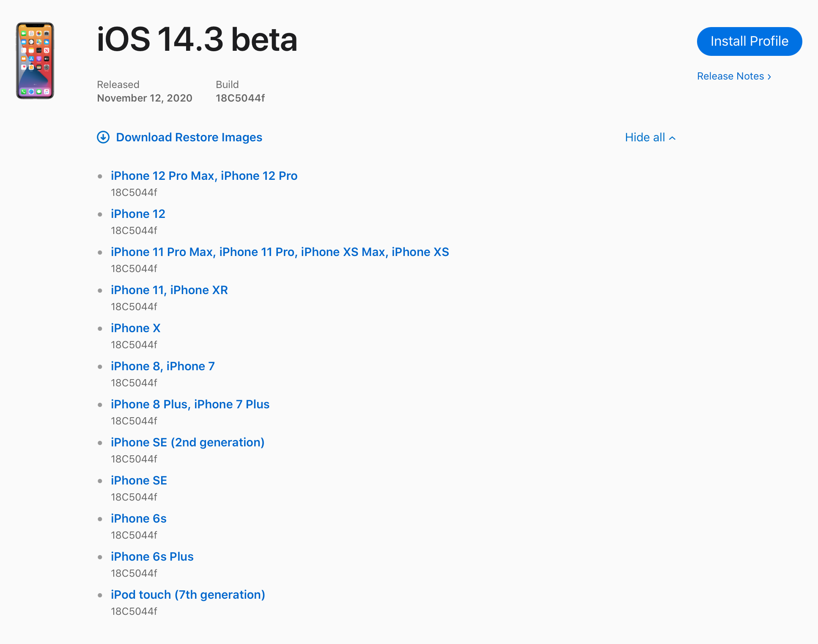Open iPhone SE (2nd generation) restore image
The image size is (818, 644).
pyautogui.click(x=187, y=442)
